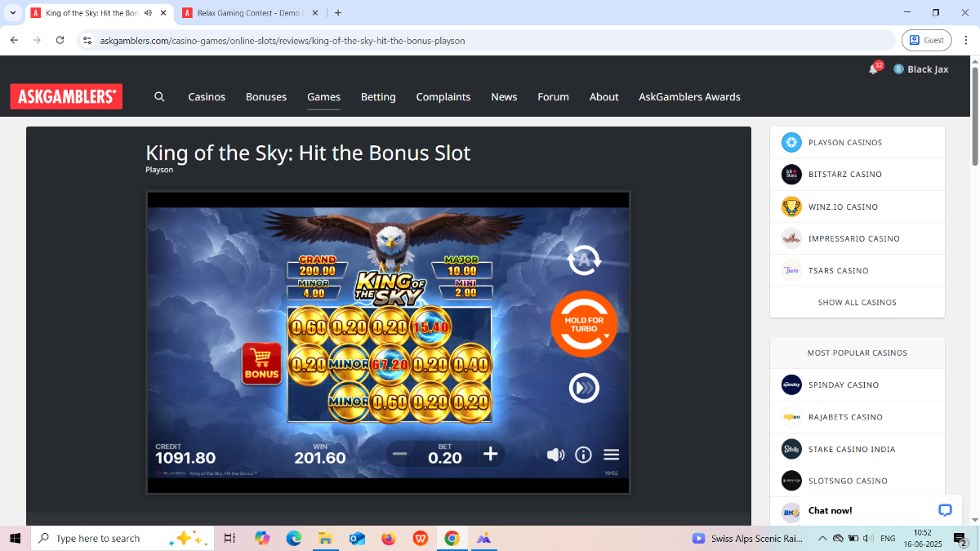This screenshot has width=980, height=551.
Task: Open the Bonuses menu
Action: tap(266, 96)
